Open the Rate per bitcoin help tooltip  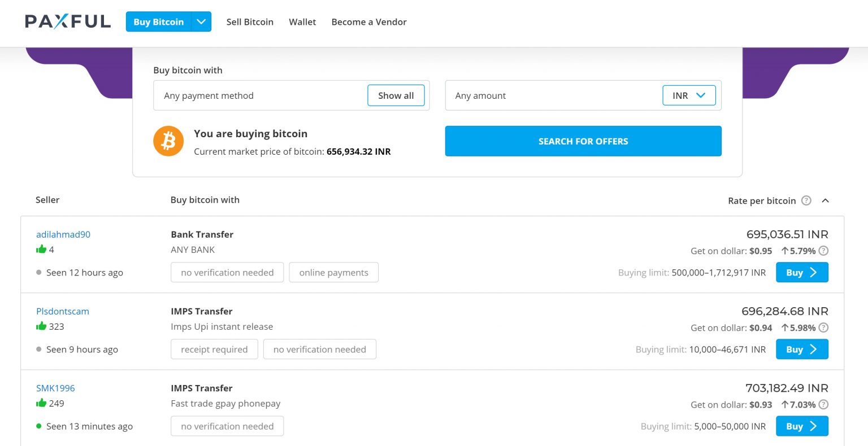tap(806, 200)
